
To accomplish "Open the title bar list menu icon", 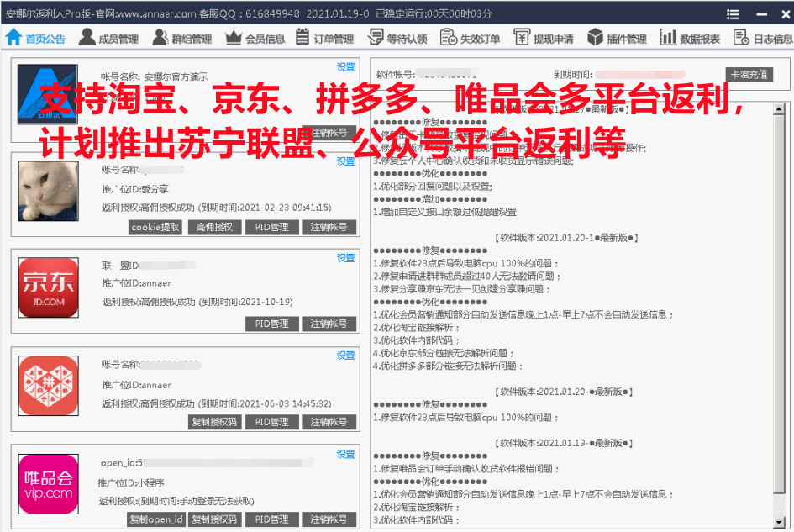I will coord(733,14).
